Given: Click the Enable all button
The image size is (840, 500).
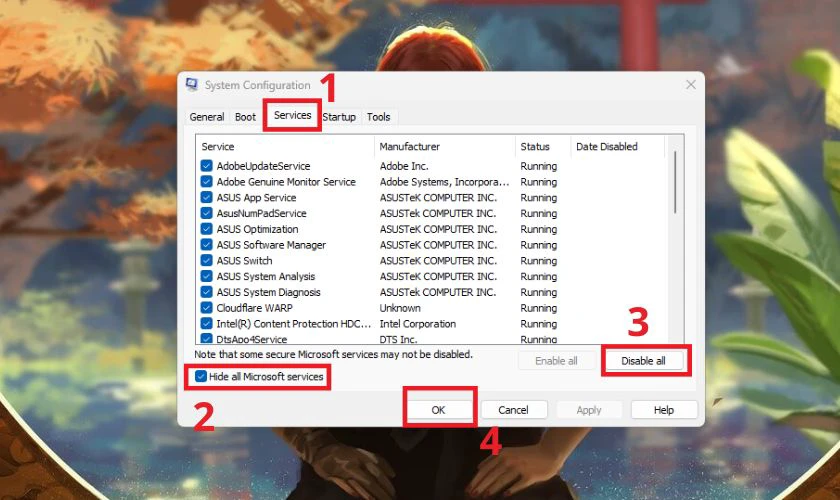Looking at the screenshot, I should point(556,361).
